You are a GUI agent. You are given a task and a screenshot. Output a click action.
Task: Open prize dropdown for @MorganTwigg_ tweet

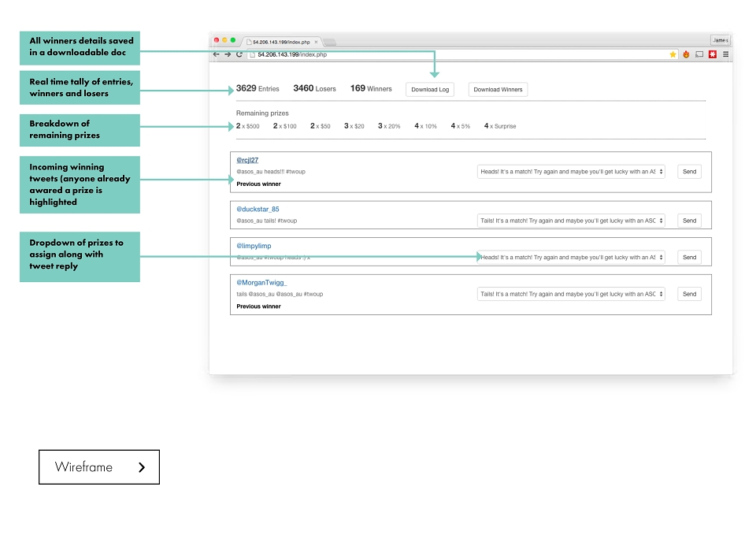pos(571,294)
